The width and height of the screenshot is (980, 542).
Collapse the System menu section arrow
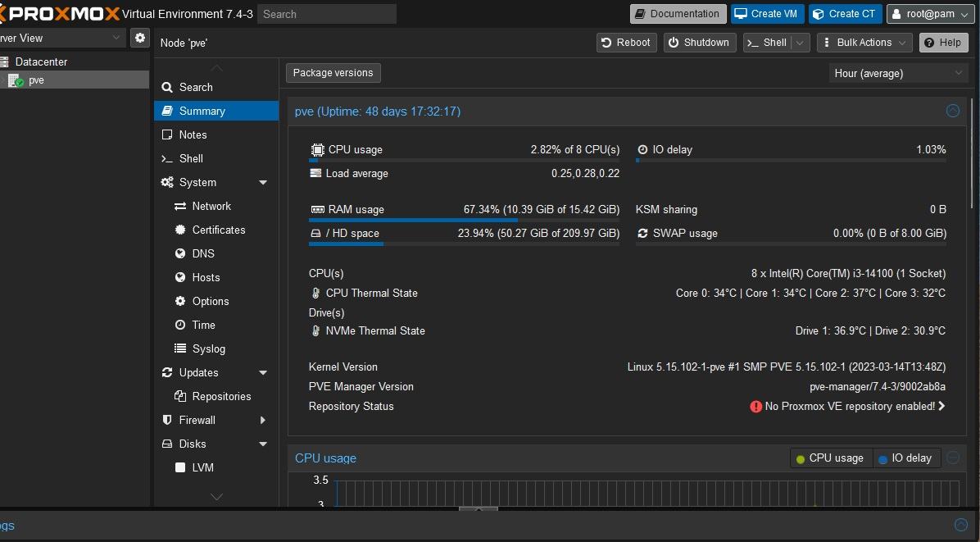pyautogui.click(x=263, y=183)
